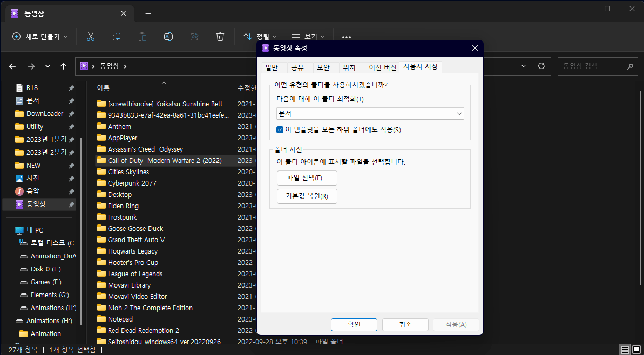Click the Paste clipboard icon
The width and height of the screenshot is (644, 355).
(143, 37)
